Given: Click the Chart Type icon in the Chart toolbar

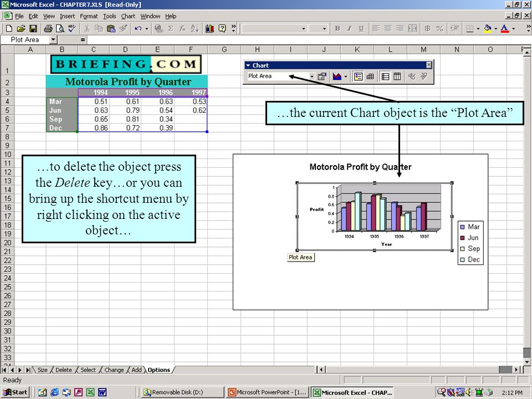Looking at the screenshot, I should (337, 76).
